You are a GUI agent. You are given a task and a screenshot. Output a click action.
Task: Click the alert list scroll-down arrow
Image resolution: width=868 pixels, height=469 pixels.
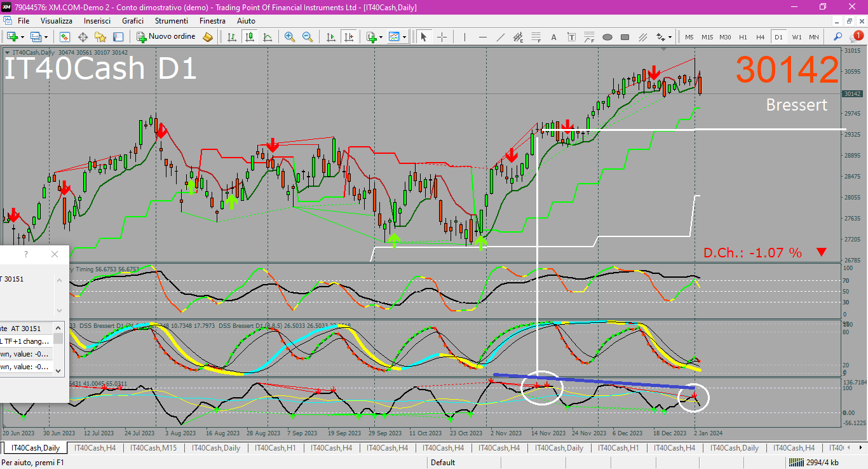coord(58,370)
